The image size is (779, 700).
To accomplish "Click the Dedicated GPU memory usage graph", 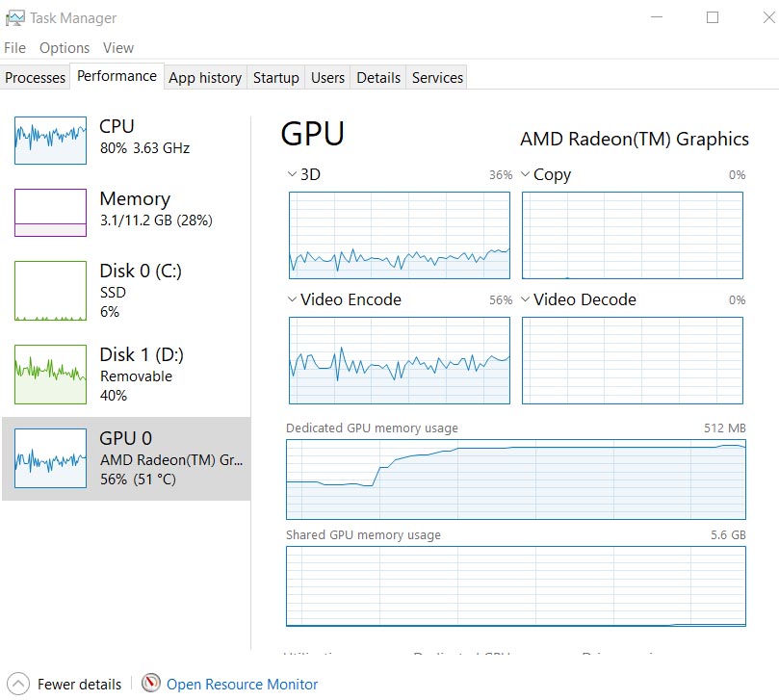I will (x=516, y=480).
